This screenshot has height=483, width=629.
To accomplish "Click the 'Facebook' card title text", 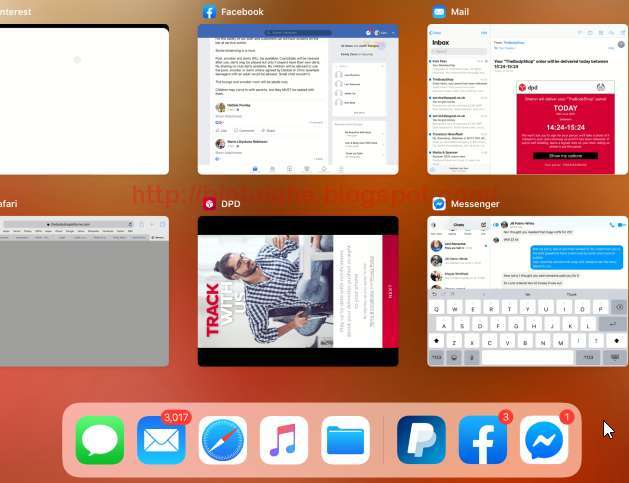I will coord(242,12).
